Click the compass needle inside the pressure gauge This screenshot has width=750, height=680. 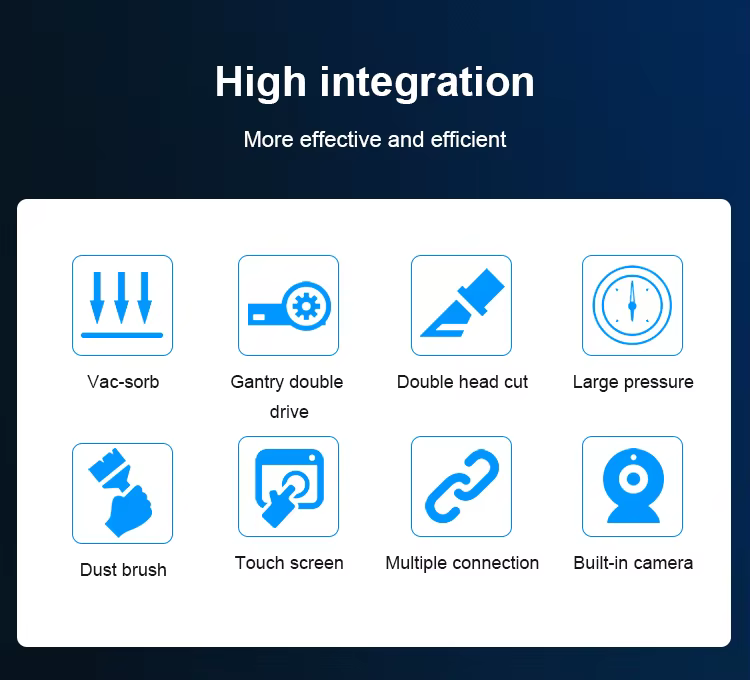click(632, 301)
